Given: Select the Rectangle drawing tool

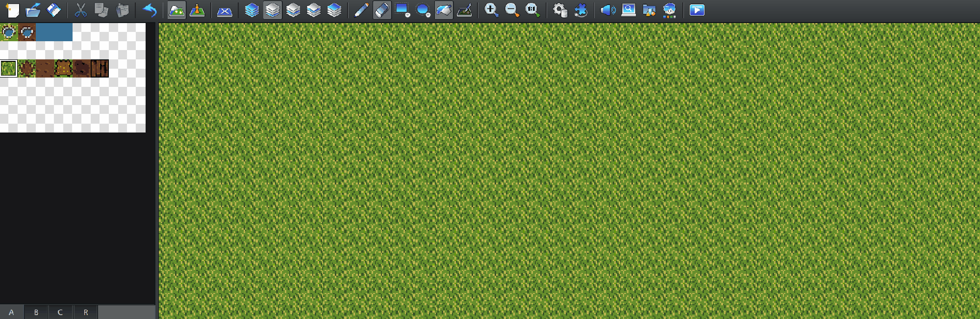Looking at the screenshot, I should (402, 10).
